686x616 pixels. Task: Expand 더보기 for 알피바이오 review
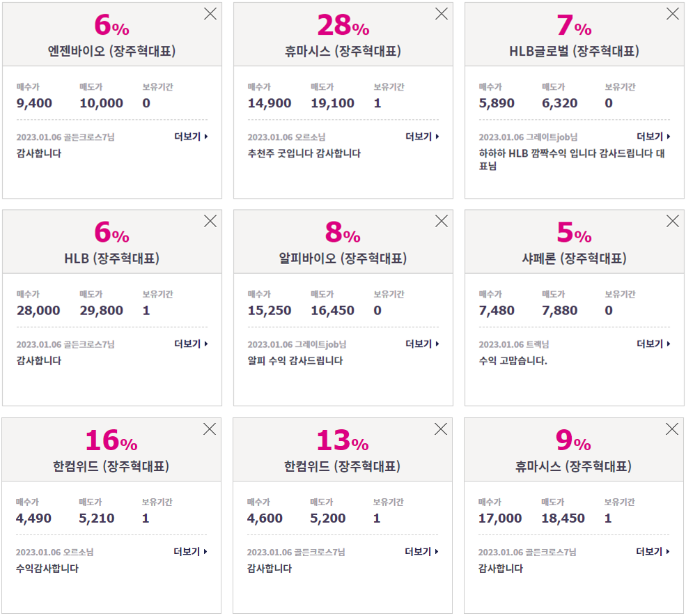point(422,344)
